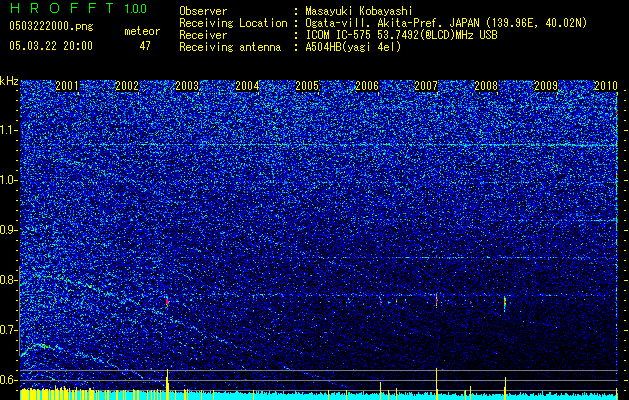Click the 0.7 frequency axis label

[9, 330]
